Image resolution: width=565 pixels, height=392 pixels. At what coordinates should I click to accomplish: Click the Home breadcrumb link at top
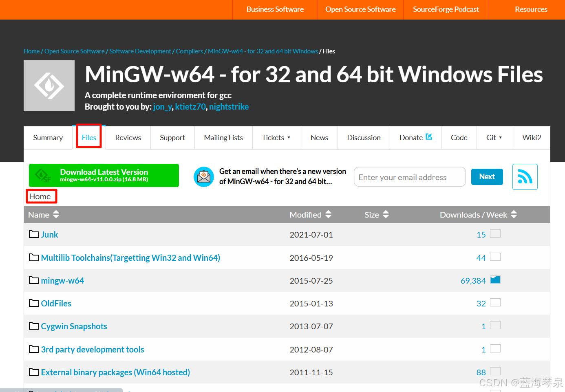[31, 51]
